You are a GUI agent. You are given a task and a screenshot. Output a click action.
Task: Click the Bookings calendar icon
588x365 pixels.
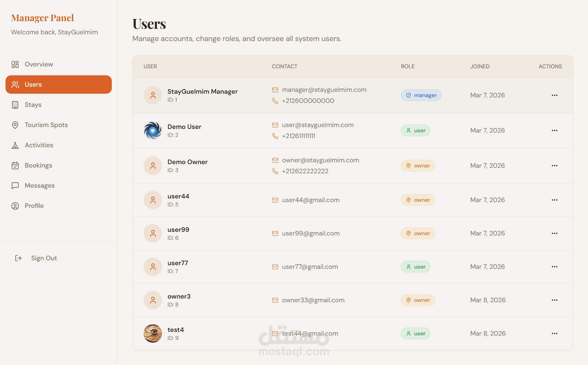point(15,165)
